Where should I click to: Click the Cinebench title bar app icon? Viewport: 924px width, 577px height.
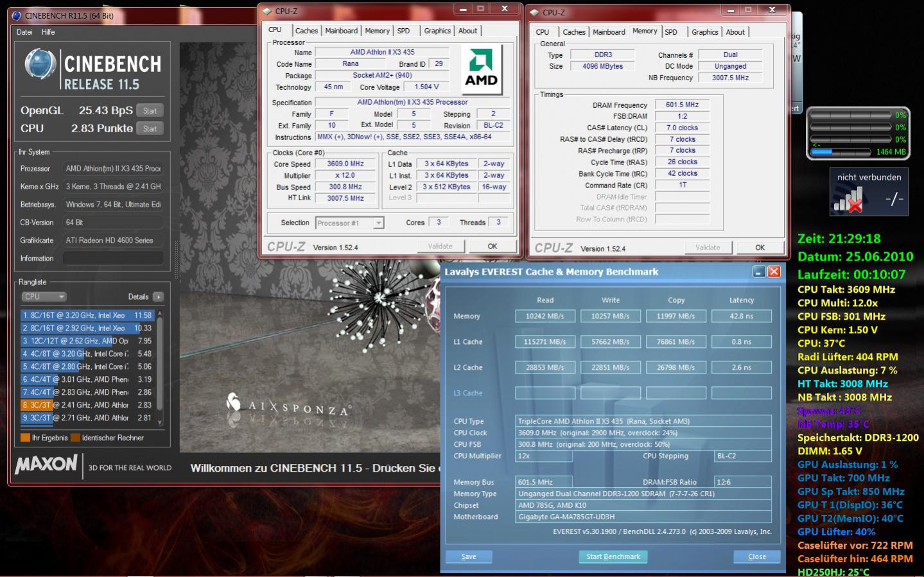coord(17,15)
